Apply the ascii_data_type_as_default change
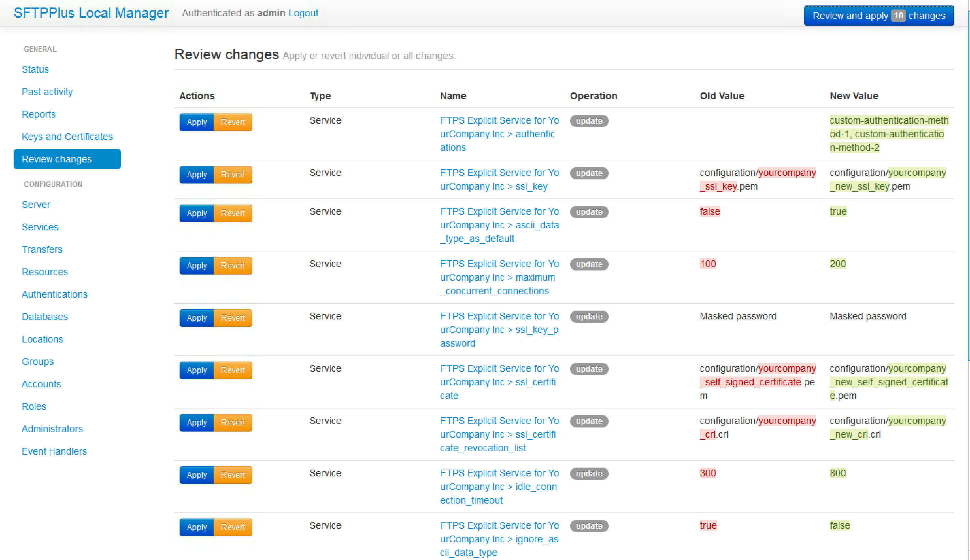This screenshot has height=560, width=970. (x=196, y=213)
